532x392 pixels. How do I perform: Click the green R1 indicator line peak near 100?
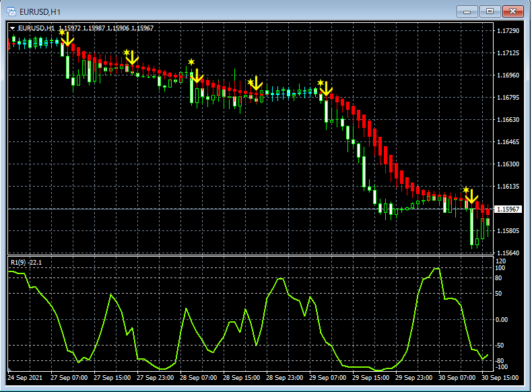point(436,269)
